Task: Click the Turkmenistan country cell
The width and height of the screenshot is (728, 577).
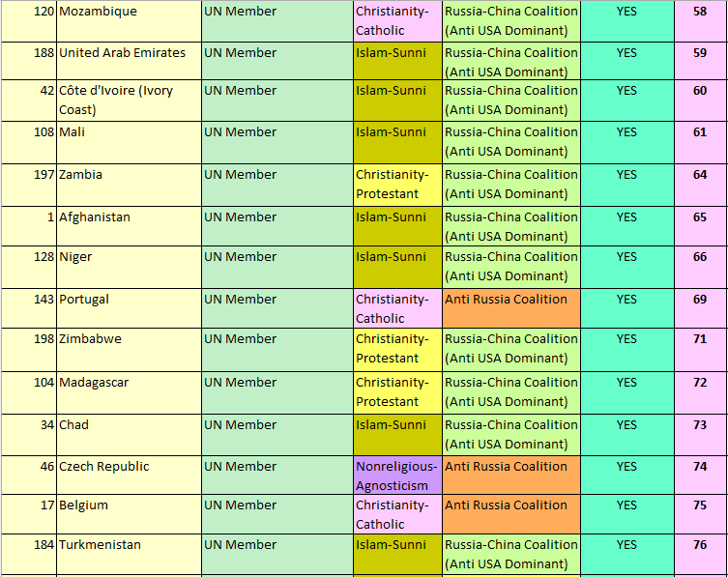Action: [130, 554]
